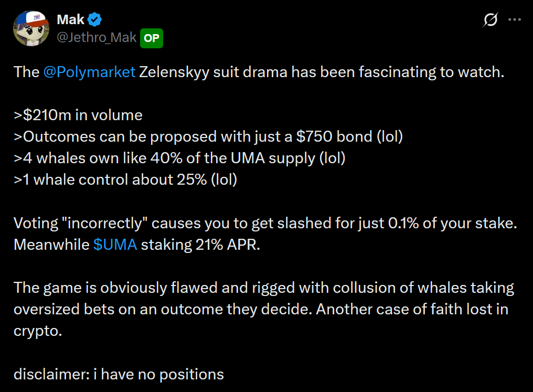Open the $UMA cashtag link
The image size is (533, 392).
click(x=115, y=245)
